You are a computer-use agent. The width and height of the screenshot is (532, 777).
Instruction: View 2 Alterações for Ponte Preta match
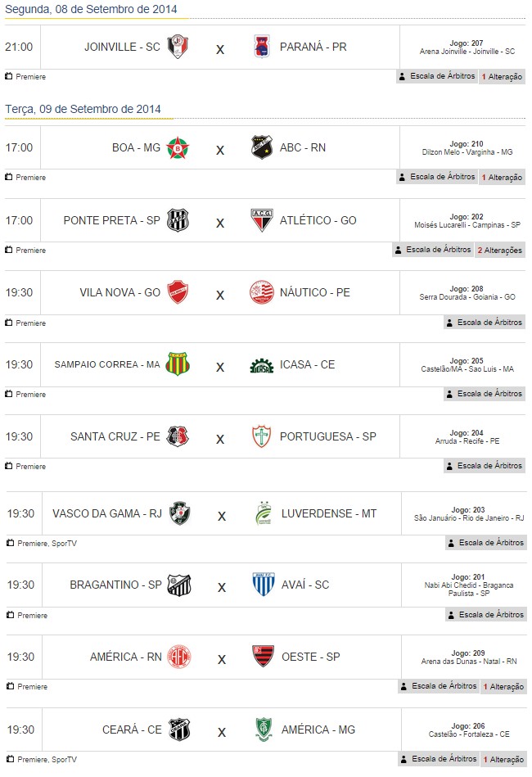499,250
